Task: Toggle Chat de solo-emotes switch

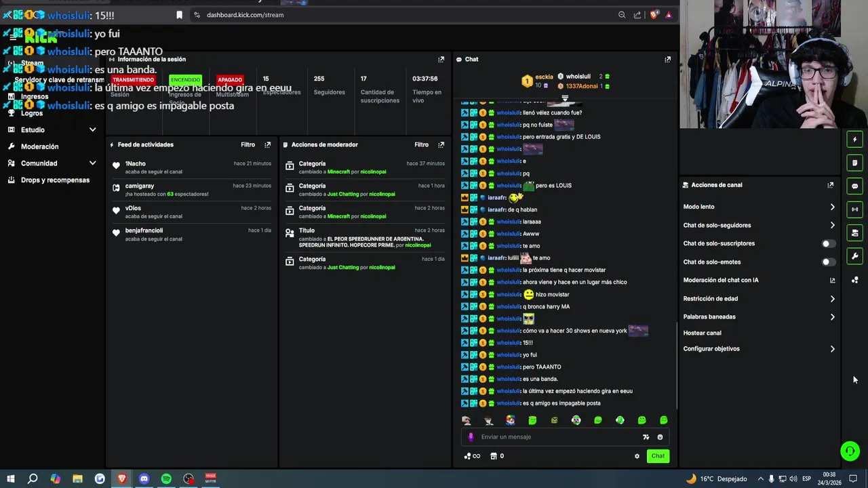Action: pos(828,262)
